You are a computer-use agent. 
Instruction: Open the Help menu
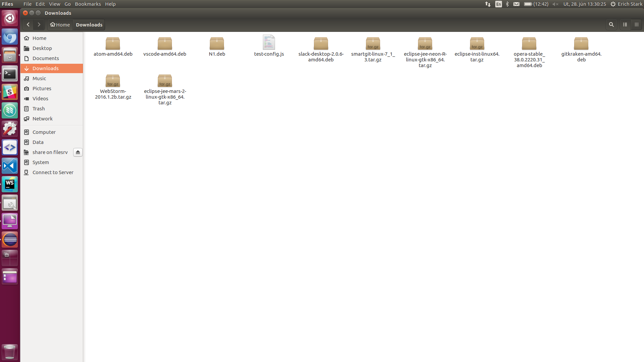pyautogui.click(x=110, y=4)
